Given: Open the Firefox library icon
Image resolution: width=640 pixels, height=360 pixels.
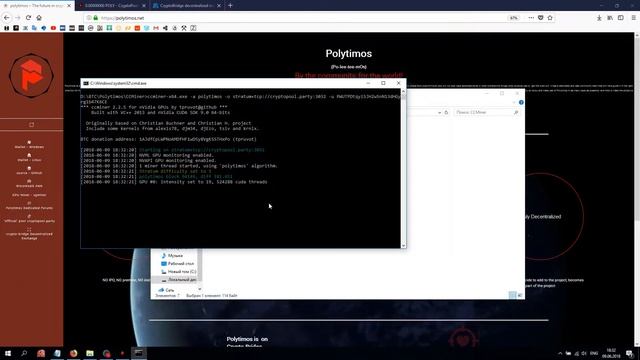Looking at the screenshot, I should tap(610, 18).
